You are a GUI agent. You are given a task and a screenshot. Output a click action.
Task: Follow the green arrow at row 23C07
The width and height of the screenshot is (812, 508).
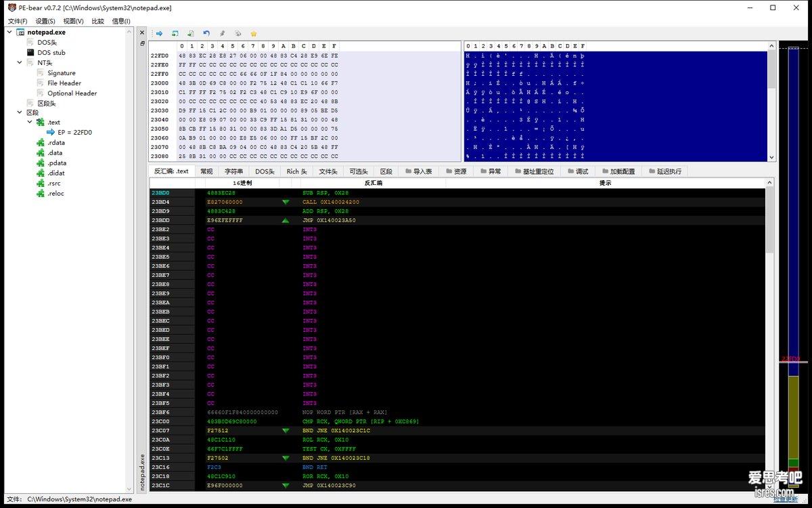(x=286, y=430)
